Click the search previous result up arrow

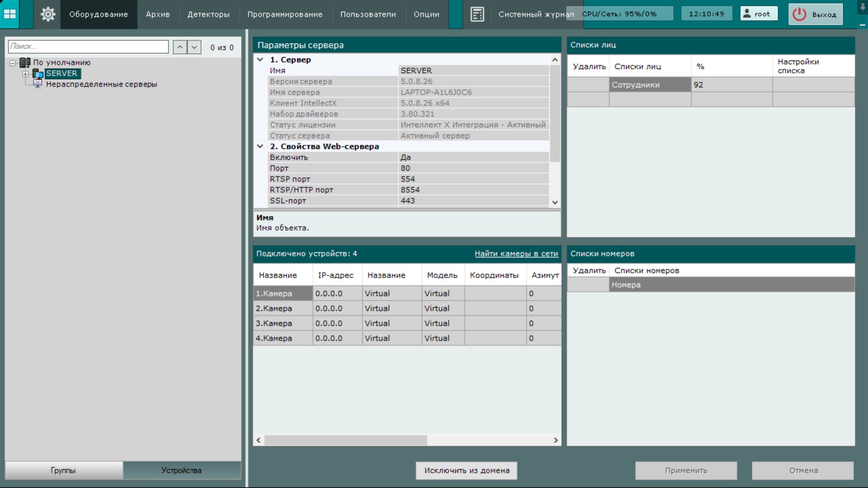click(180, 47)
